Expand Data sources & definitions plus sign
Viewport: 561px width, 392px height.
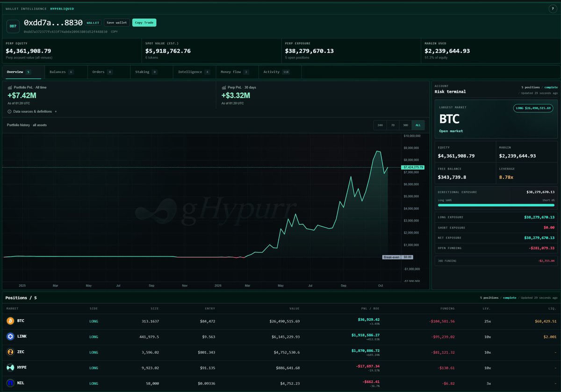tap(56, 112)
